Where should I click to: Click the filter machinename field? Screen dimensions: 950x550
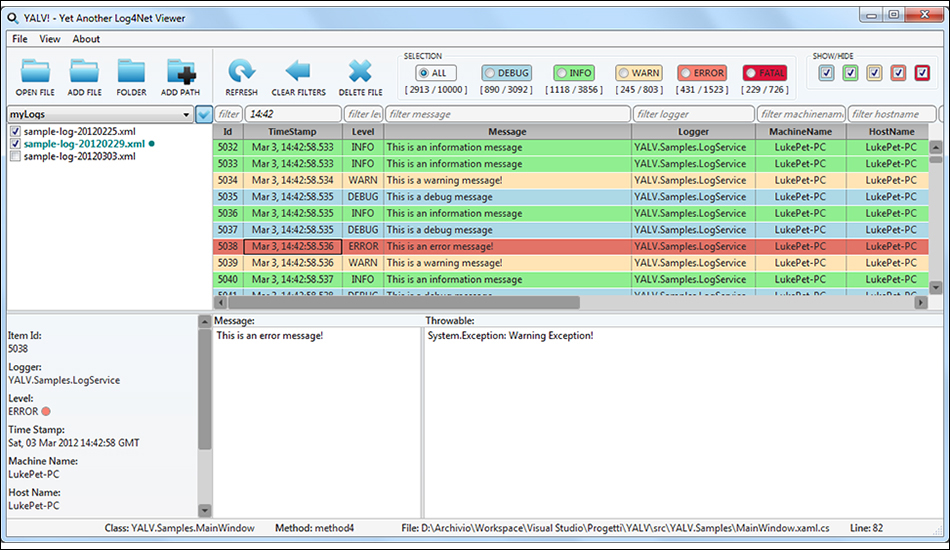[801, 114]
